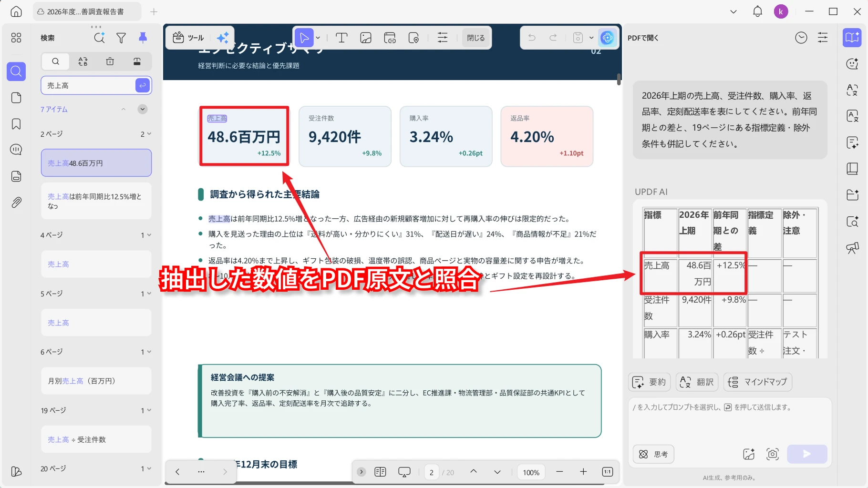This screenshot has height=488, width=868.
Task: Click the 閉じる button
Action: click(475, 38)
